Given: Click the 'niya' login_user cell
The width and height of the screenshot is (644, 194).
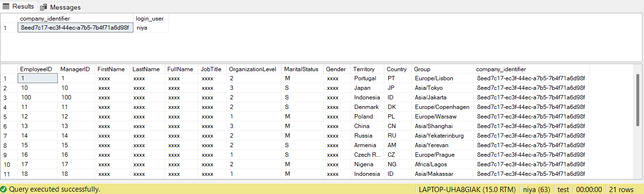Looking at the screenshot, I should coord(142,28).
